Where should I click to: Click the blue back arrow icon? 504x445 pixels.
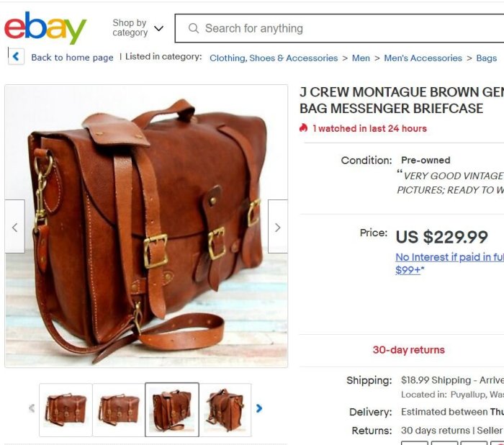pos(16,57)
